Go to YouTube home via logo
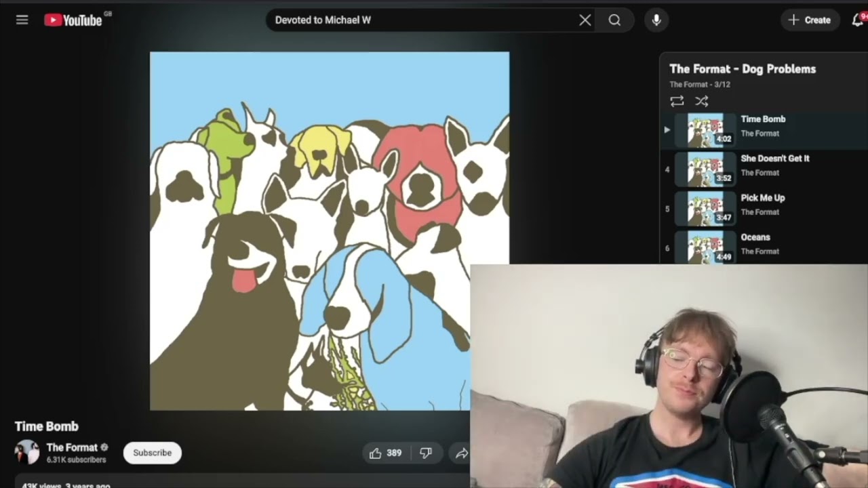This screenshot has height=488, width=868. [x=73, y=20]
